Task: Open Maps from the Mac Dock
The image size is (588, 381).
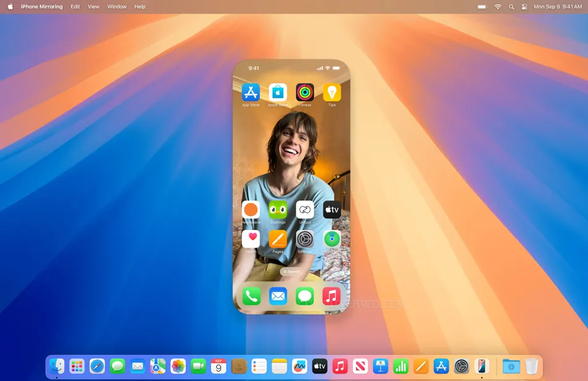Action: click(x=158, y=366)
